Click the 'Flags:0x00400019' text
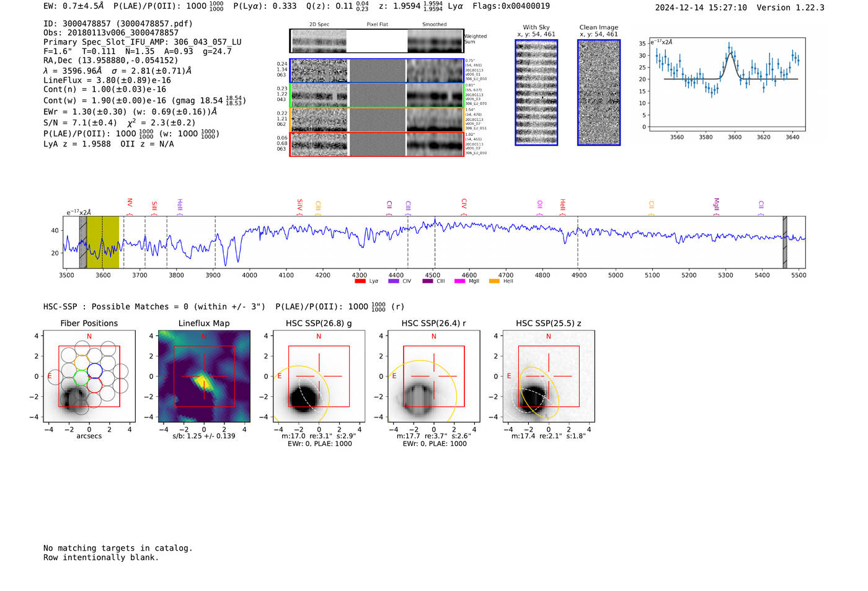Image resolution: width=868 pixels, height=591 pixels. 511,6
